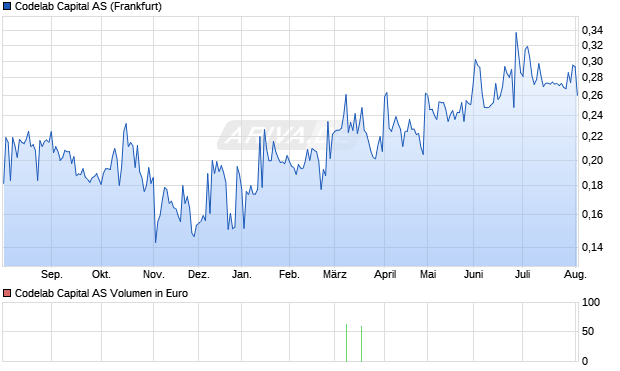620x371 pixels.
Task: Click the 'Okt.' month label
Action: [x=101, y=274]
